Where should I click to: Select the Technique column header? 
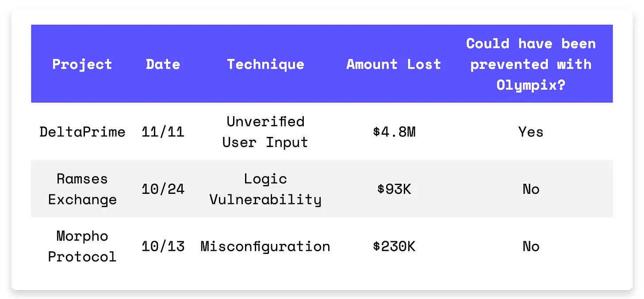pyautogui.click(x=265, y=64)
